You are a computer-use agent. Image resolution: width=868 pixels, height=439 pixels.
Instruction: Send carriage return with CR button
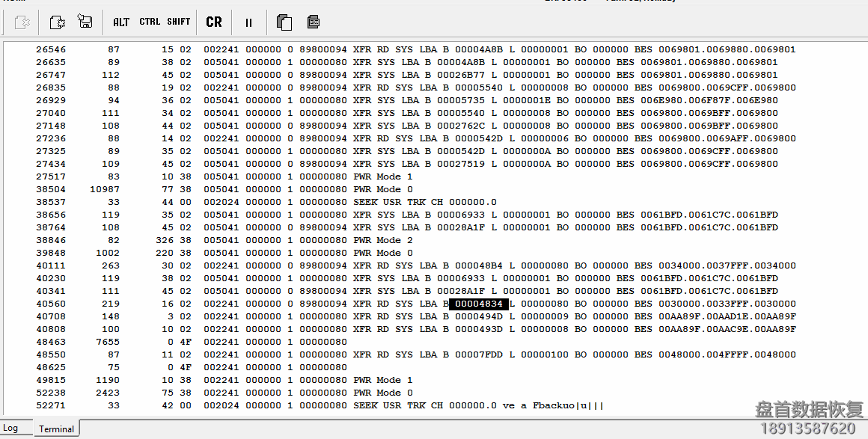(x=214, y=22)
